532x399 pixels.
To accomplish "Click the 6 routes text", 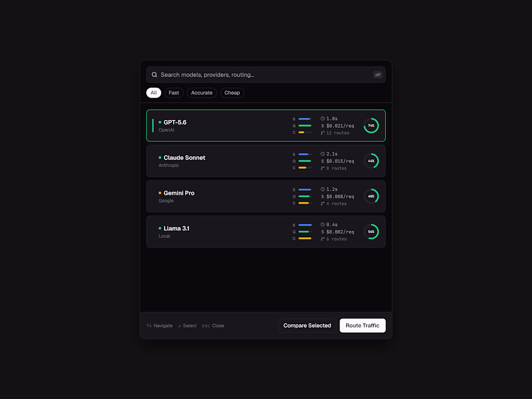I will pyautogui.click(x=336, y=239).
